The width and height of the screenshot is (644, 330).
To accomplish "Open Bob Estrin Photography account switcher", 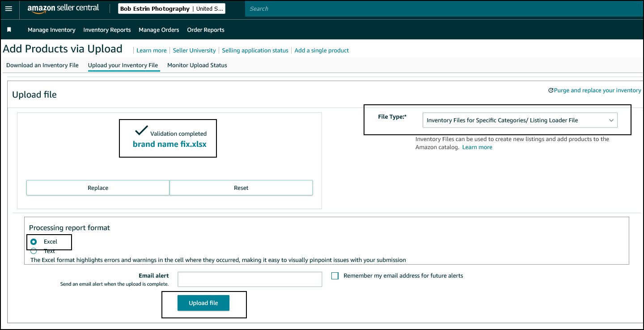I will (x=172, y=9).
